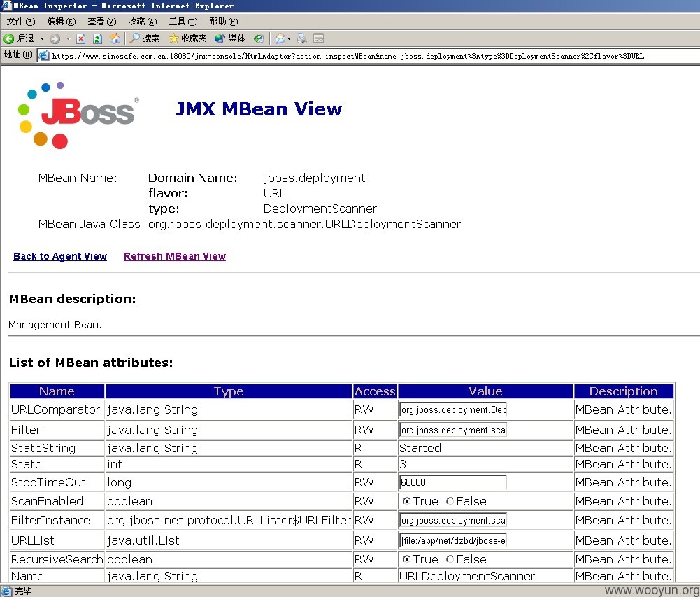Viewport: 700px width, 597px height.
Task: Open the 收藏夹 favorites star button
Action: 187,39
